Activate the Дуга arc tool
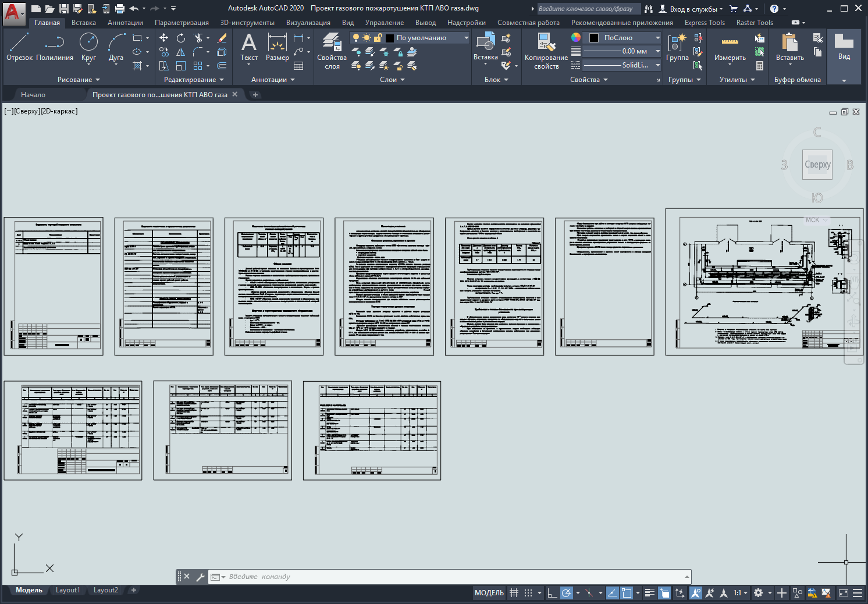Image resolution: width=868 pixels, height=604 pixels. click(x=116, y=47)
